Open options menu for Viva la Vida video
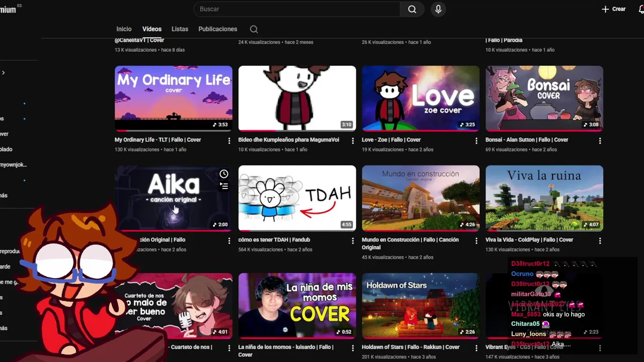This screenshot has width=644, height=362. (600, 241)
